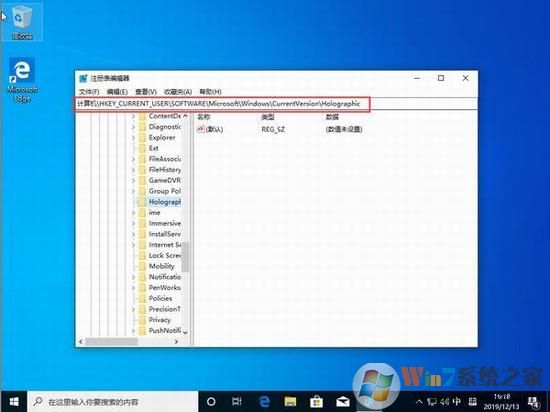Select the Lock Scree tree item
The image size is (550, 412).
tap(165, 256)
